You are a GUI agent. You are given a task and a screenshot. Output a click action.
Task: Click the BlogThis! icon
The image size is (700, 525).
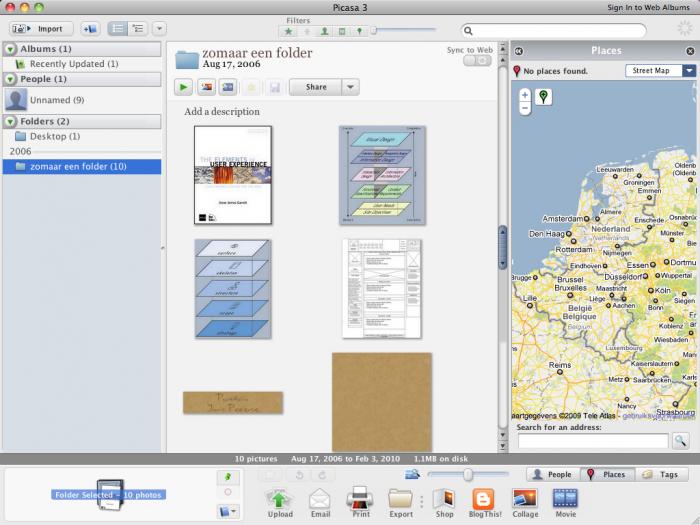pos(485,503)
